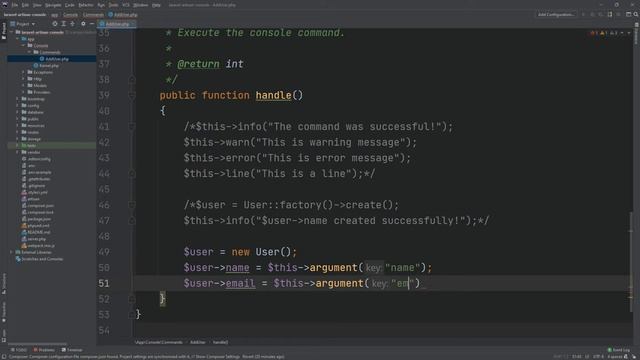This screenshot has height=360, width=640.
Task: Hide the Project panel with minus icon
Action: click(x=92, y=24)
